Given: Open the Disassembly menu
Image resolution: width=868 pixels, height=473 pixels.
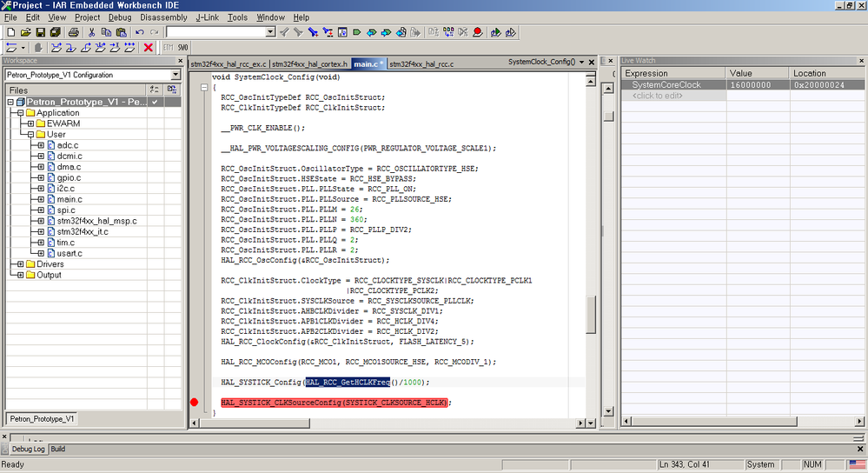Looking at the screenshot, I should pyautogui.click(x=164, y=17).
